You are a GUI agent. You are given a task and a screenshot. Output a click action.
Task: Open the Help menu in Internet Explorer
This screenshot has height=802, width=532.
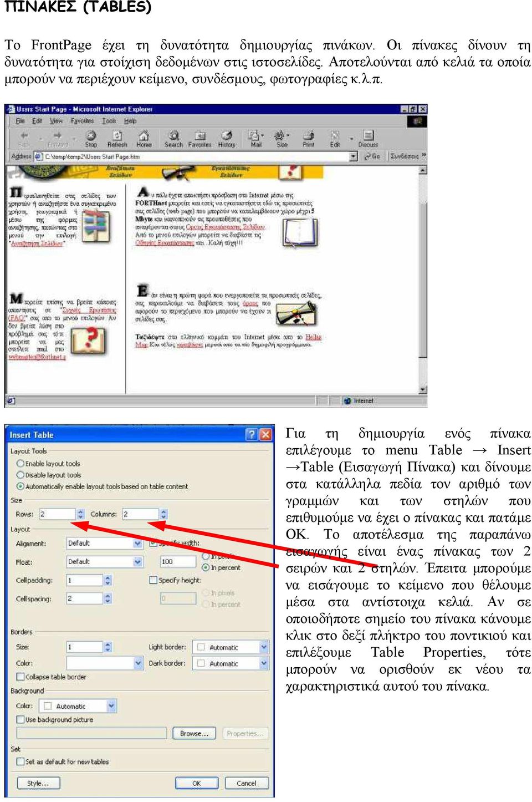pyautogui.click(x=130, y=120)
